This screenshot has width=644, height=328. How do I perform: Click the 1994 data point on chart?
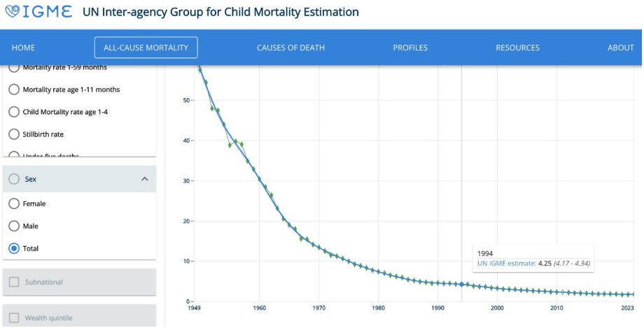[461, 284]
